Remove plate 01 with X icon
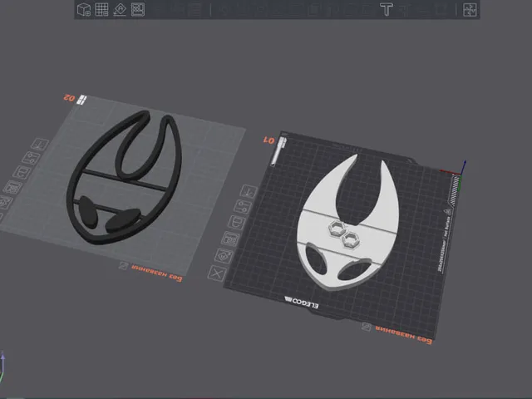Screen dimensions: 532x399 [217, 273]
